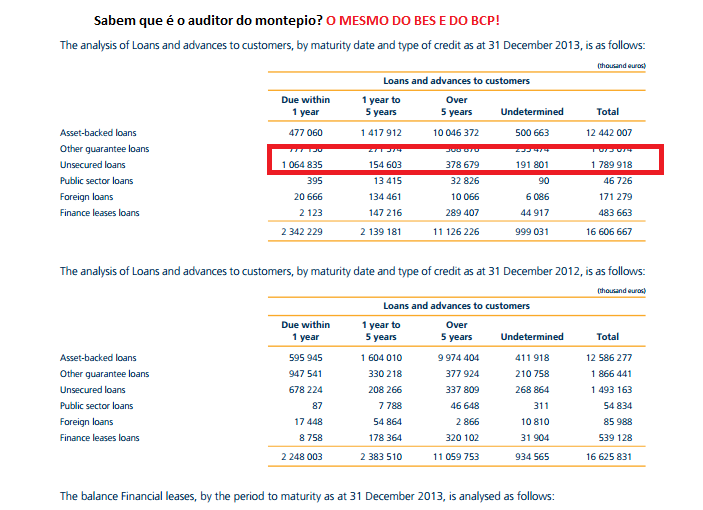Click the value '378 679'
Viewport: 703px width, 510px height.
[x=462, y=165]
